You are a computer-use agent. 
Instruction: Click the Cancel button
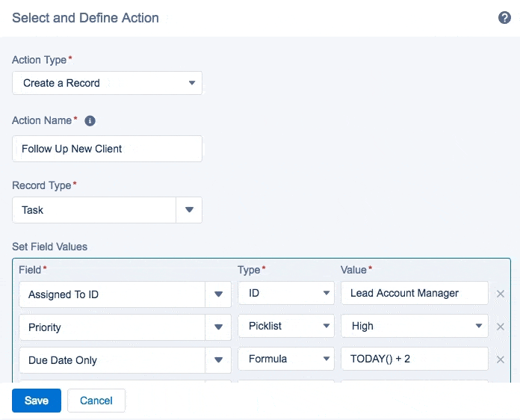pos(96,401)
